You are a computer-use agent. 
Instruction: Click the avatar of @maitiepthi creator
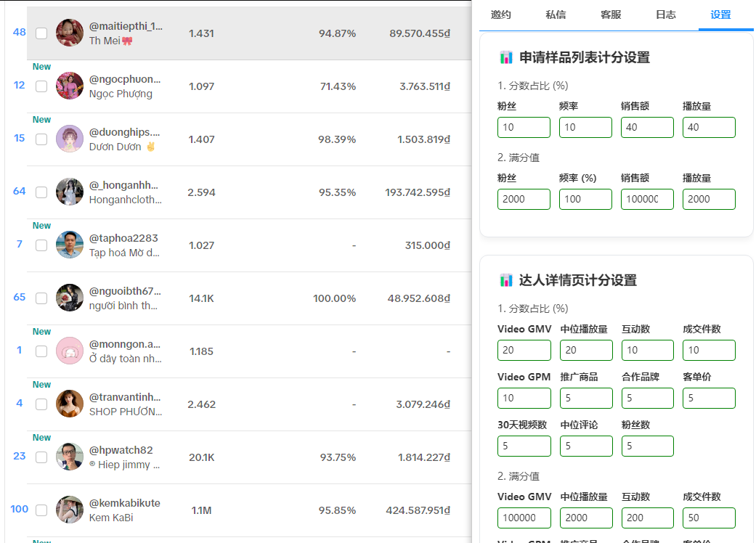[70, 33]
